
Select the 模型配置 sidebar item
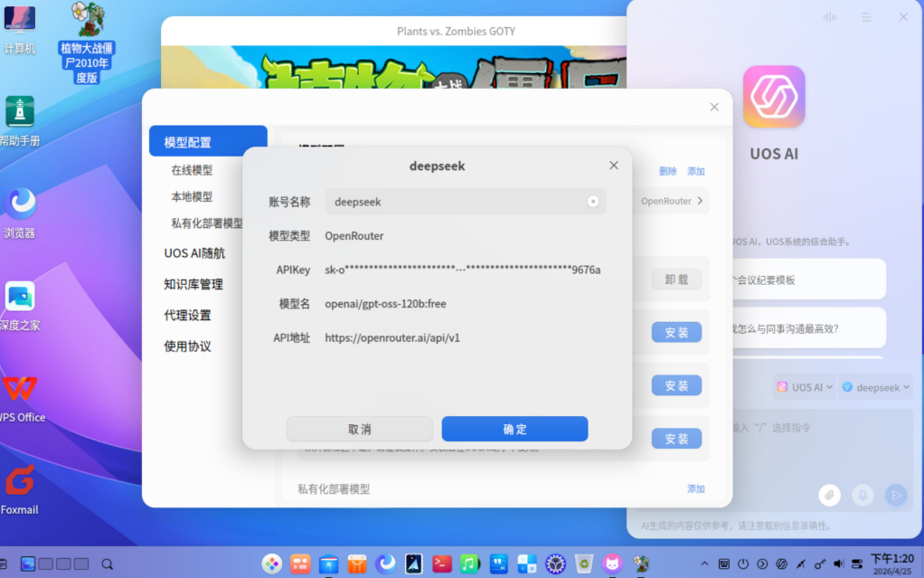(208, 141)
